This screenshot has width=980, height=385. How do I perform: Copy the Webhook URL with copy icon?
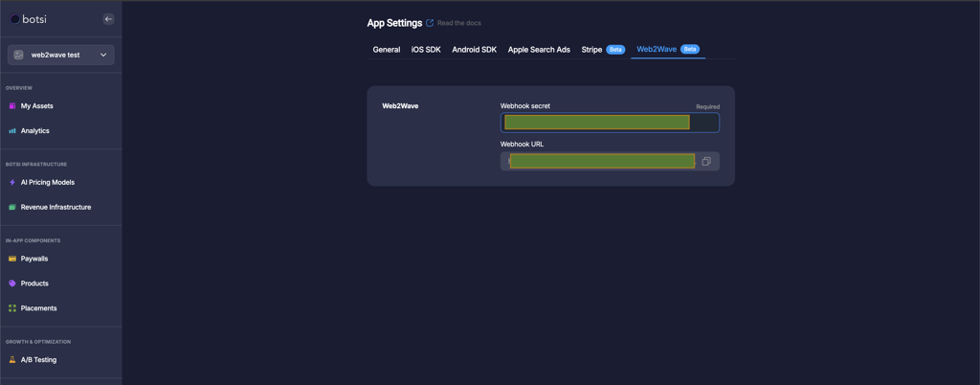tap(706, 161)
